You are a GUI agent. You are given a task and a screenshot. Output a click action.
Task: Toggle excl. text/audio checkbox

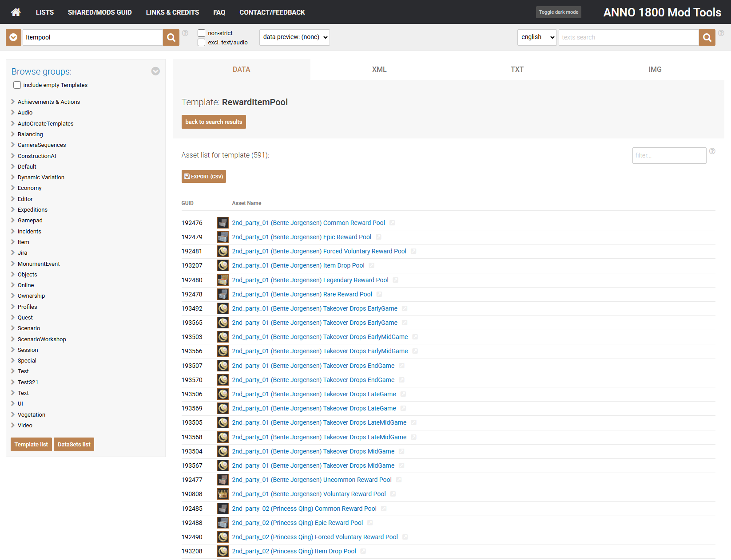click(x=202, y=43)
